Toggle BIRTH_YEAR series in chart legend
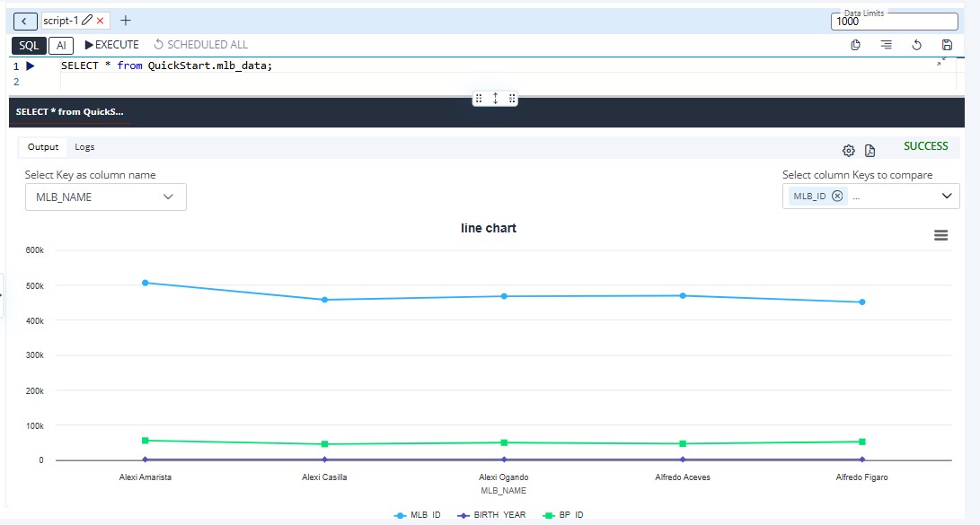This screenshot has height=525, width=980. [x=492, y=515]
